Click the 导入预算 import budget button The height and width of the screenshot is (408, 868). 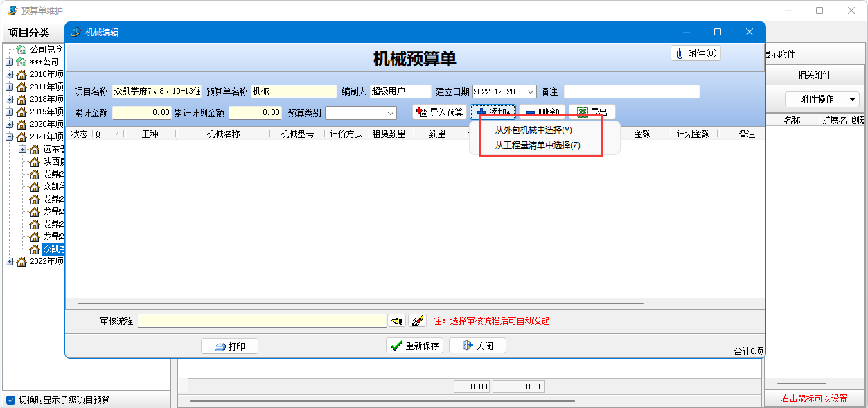[x=439, y=112]
